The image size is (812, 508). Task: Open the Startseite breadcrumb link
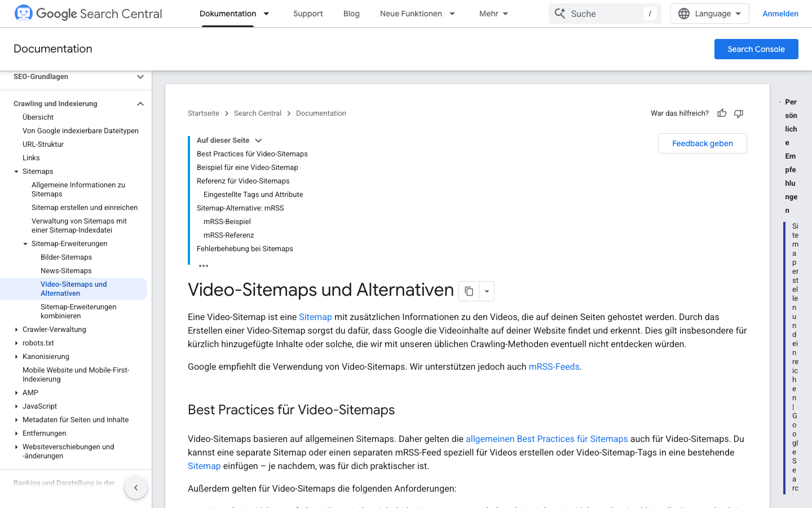click(204, 113)
